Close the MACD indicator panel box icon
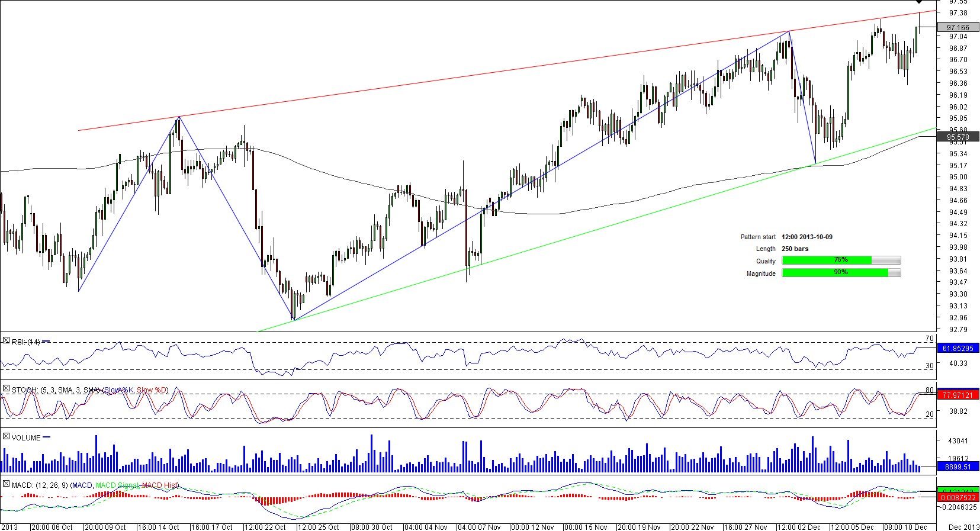The width and height of the screenshot is (980, 531). pyautogui.click(x=6, y=484)
